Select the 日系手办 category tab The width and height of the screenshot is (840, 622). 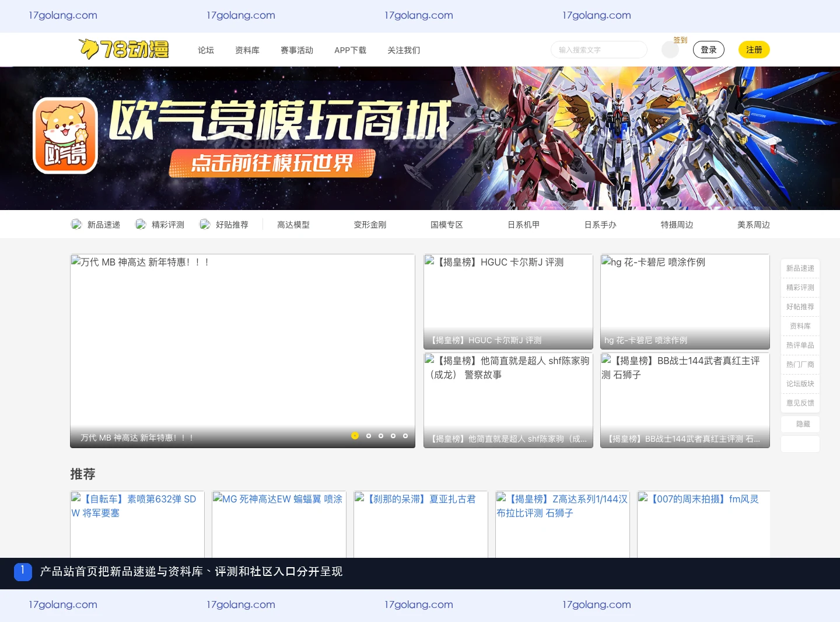(x=600, y=225)
